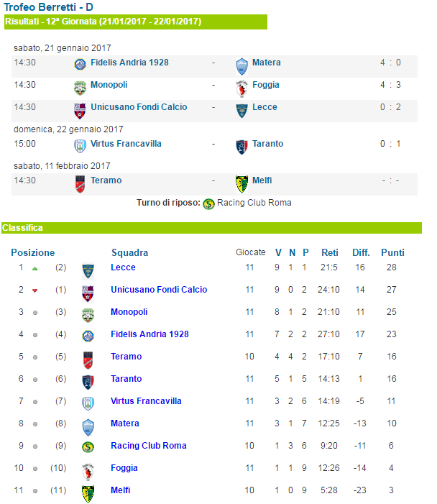Open the Lecce link in the Unicusano match row
The height and width of the screenshot is (504, 437).
264,107
